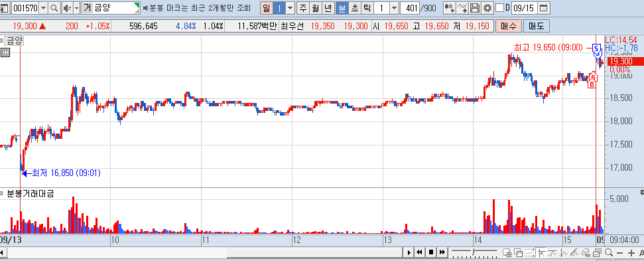Add line indicator icon in toolbar
This screenshot has width=644, height=261.
tap(462, 7)
